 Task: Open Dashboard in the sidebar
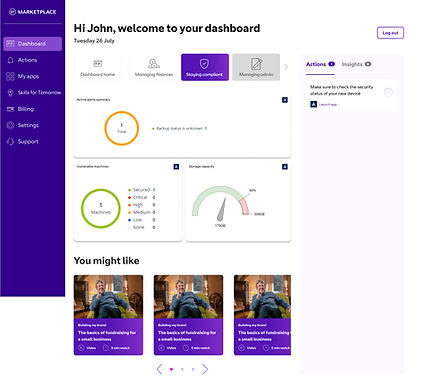click(33, 44)
